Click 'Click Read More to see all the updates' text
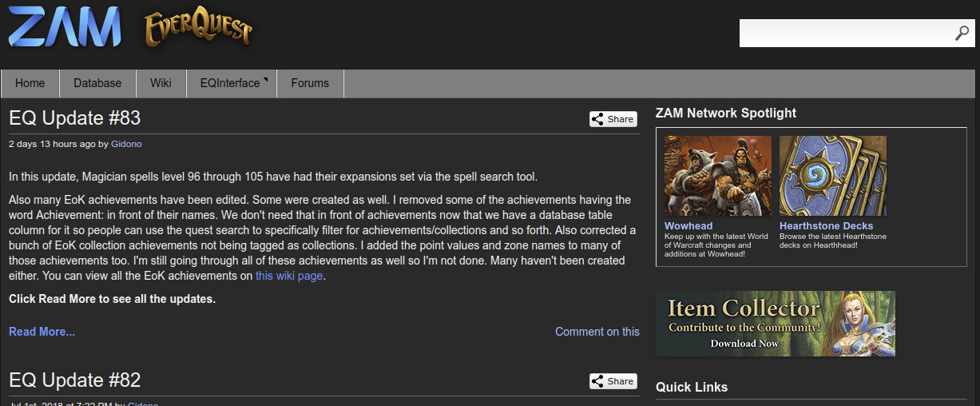 click(x=113, y=299)
